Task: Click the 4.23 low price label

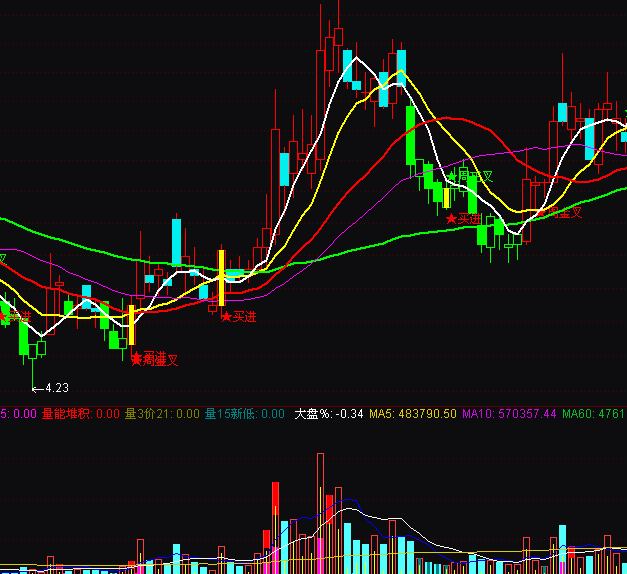Action: pos(56,387)
